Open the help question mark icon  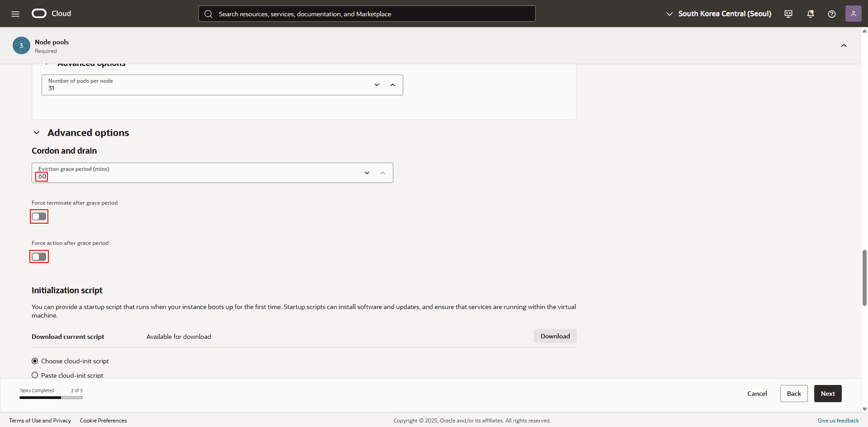[831, 14]
